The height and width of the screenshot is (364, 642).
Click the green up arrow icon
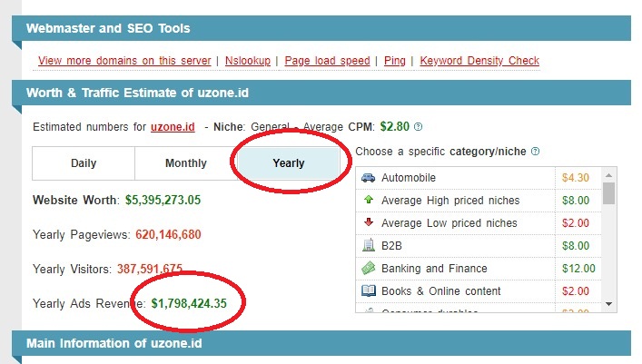click(x=369, y=201)
